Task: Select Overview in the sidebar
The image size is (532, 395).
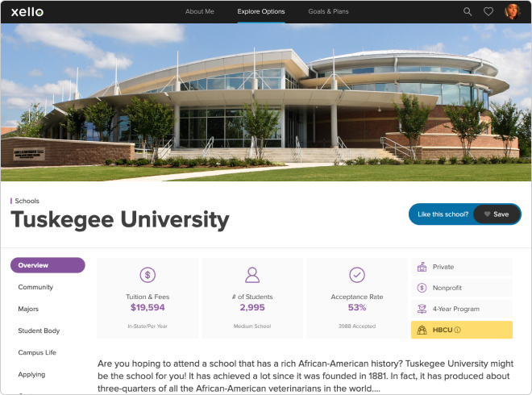Action: pos(48,265)
